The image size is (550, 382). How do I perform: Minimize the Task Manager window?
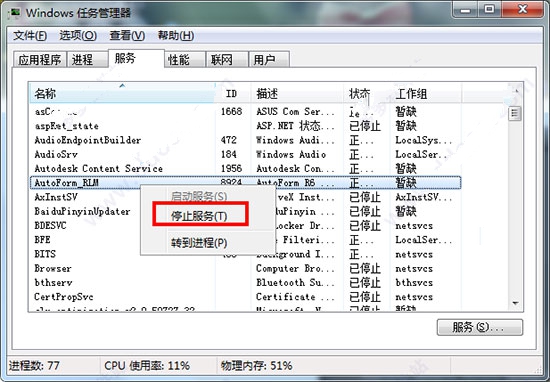[x=465, y=9]
